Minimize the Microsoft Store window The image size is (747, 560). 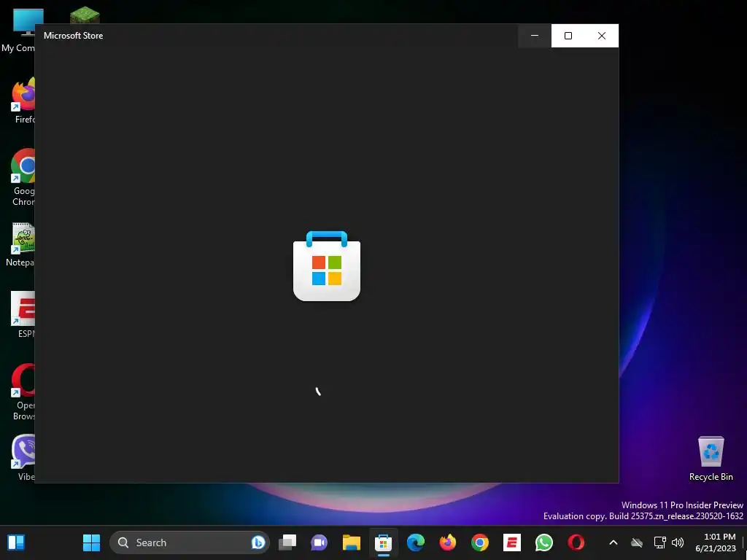click(535, 36)
